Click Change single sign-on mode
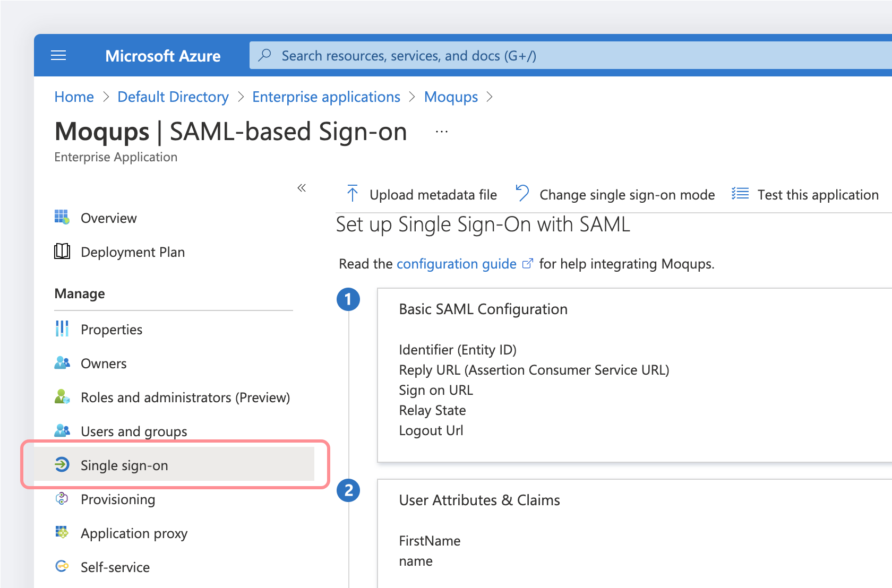This screenshot has width=892, height=588. (627, 194)
